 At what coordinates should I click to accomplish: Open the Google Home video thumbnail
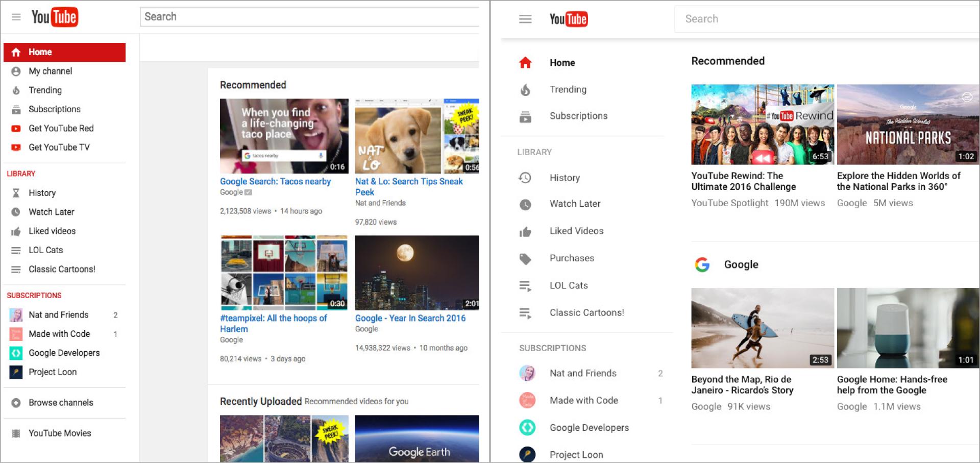(908, 328)
